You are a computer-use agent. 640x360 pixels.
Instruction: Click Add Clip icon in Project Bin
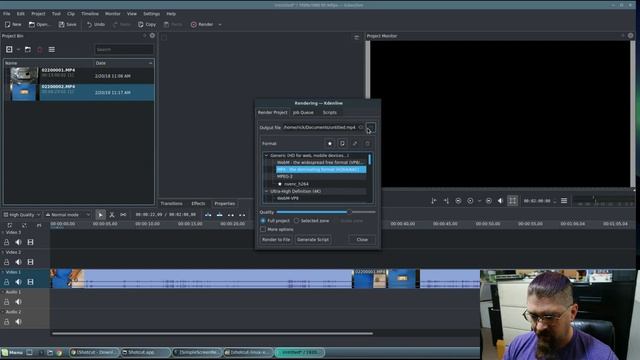[9, 49]
